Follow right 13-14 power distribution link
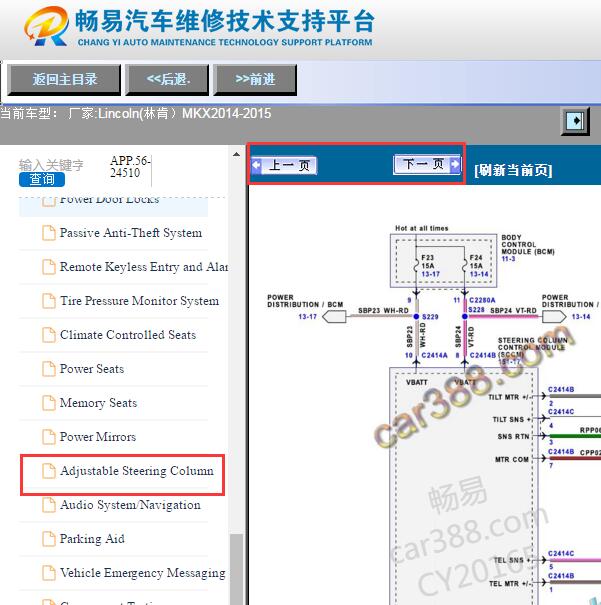 (581, 317)
